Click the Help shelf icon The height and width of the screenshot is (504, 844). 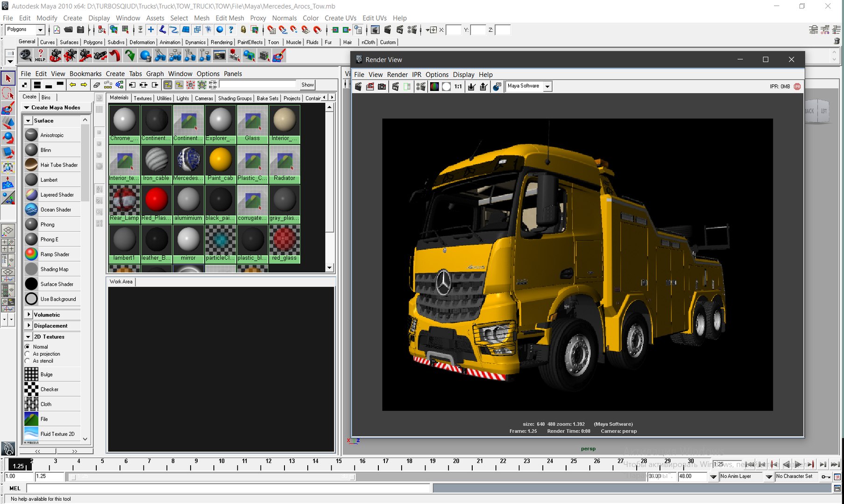[x=40, y=56]
